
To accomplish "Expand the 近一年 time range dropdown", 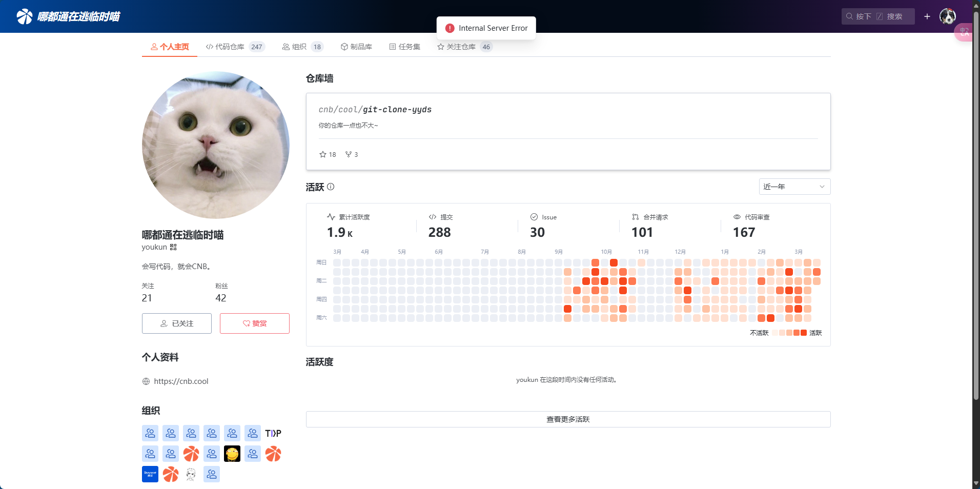I will (794, 187).
